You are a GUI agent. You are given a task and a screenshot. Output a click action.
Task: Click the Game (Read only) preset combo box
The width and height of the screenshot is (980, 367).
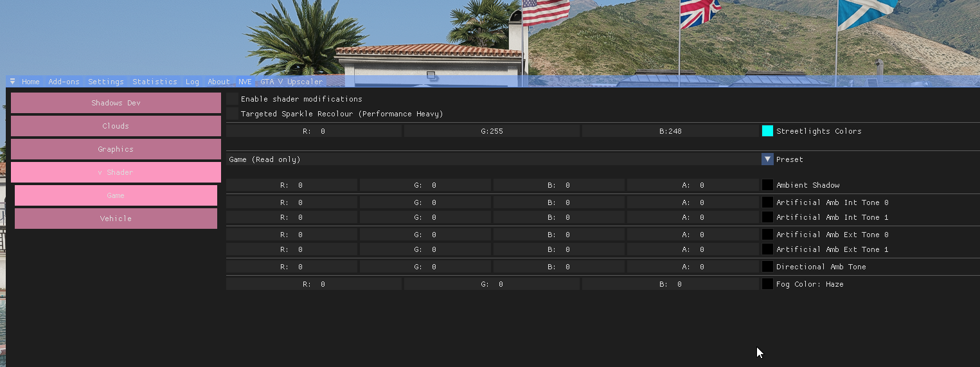492,159
